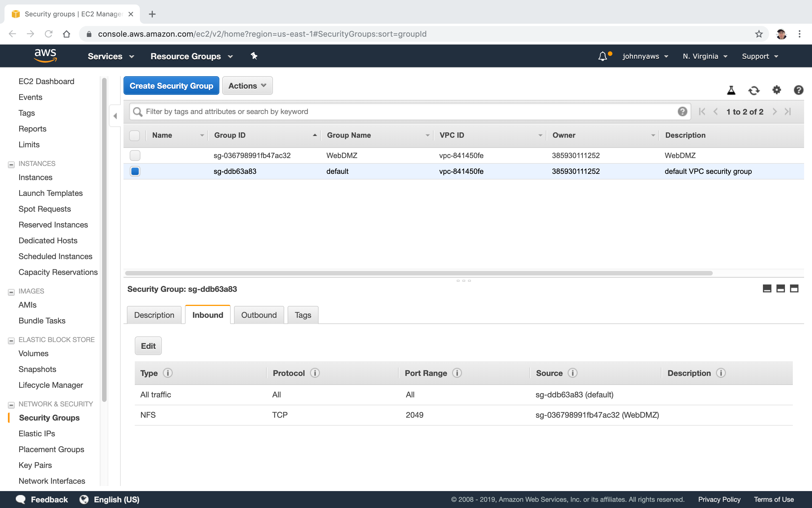Click the horizontal table scrollbar
812x508 pixels.
[419, 273]
